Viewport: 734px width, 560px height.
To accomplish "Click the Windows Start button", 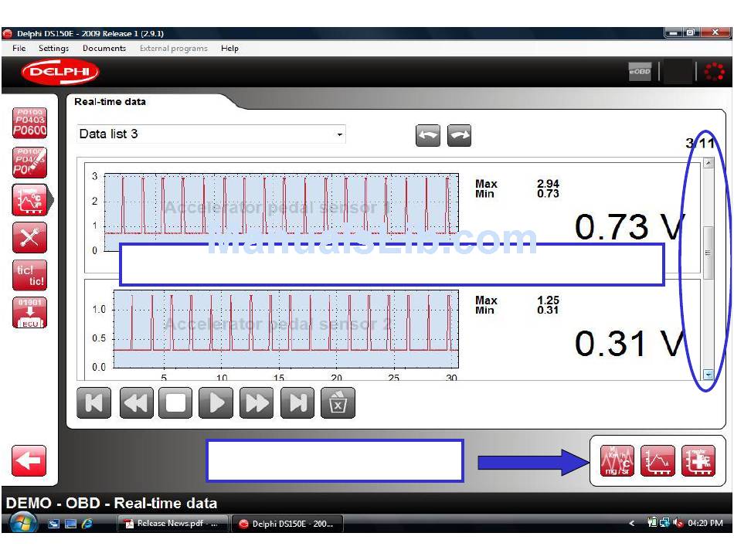I will point(22,523).
